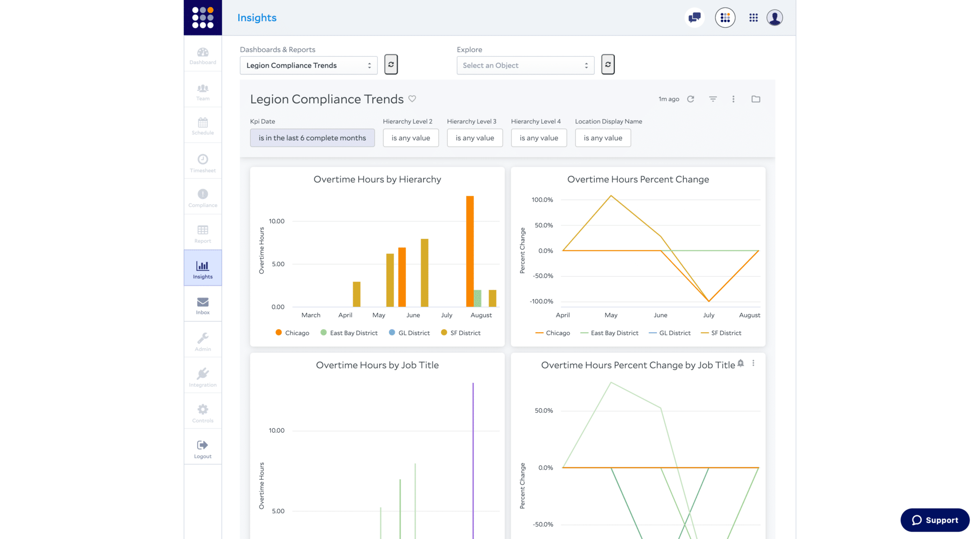The height and width of the screenshot is (539, 980).
Task: Toggle SF District in Percent Change legend
Action: 721,333
